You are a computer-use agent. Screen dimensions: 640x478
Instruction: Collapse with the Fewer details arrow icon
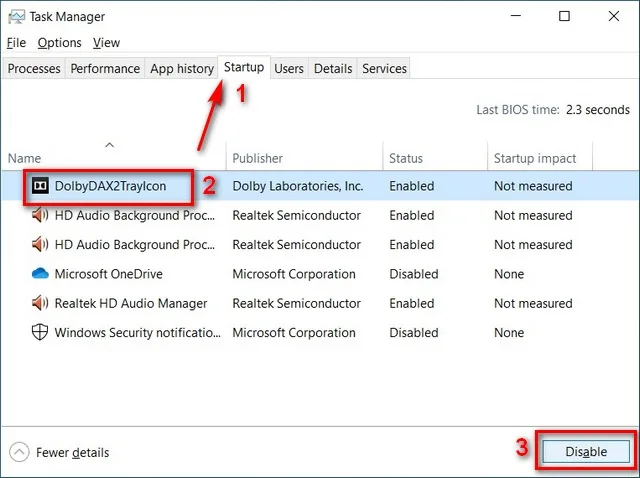tap(19, 452)
